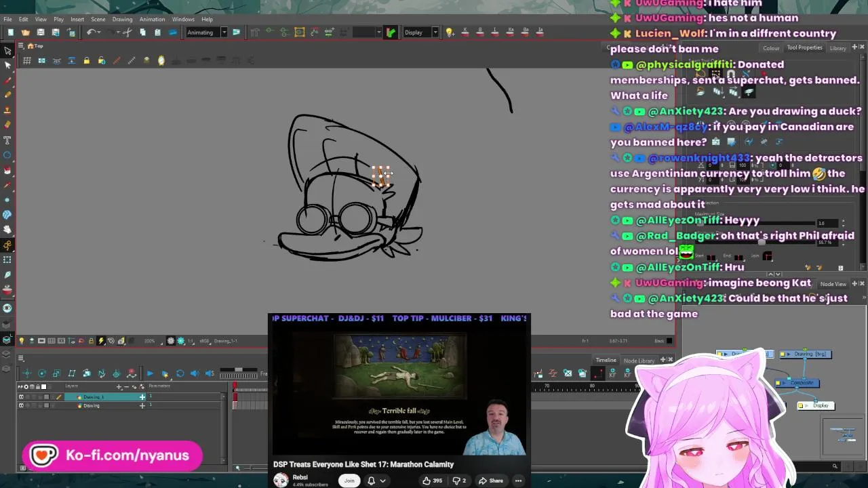Click the Share button under the video
Screen dimensions: 868x488
tap(492, 481)
